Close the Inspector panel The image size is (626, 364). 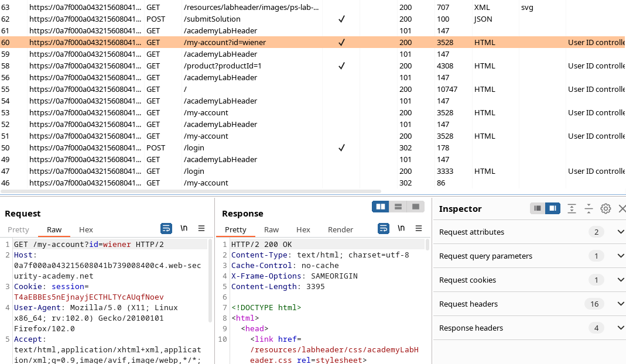click(622, 208)
